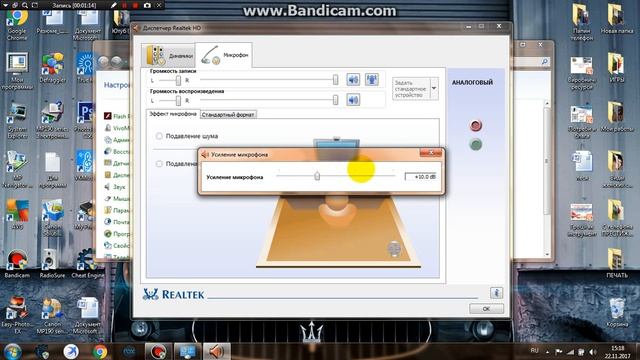Open the Стандартный формат sub-tab
The height and width of the screenshot is (360, 640).
coord(228,115)
